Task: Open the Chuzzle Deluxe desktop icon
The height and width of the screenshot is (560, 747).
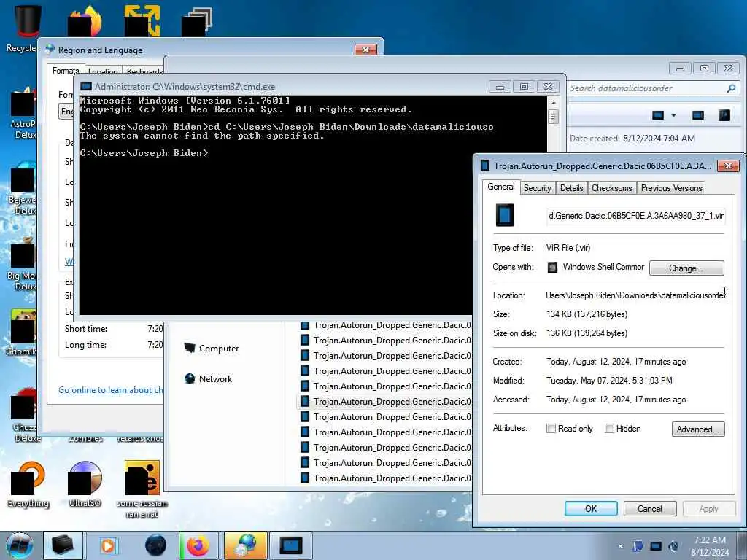Action: (24, 415)
